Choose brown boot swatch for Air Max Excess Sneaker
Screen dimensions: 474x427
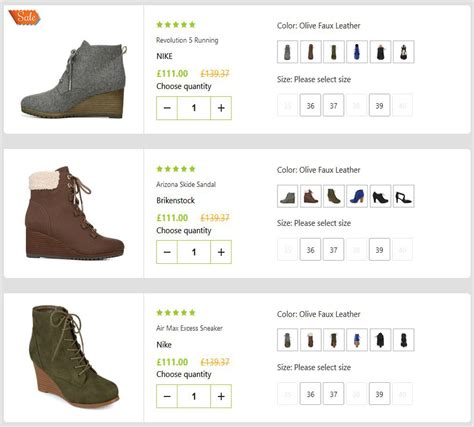point(311,340)
